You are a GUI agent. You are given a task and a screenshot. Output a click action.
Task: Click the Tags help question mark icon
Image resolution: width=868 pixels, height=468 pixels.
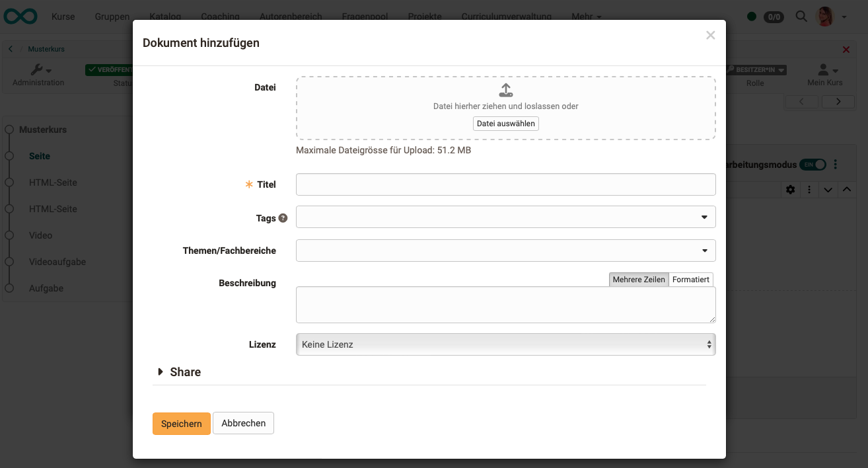tap(283, 217)
